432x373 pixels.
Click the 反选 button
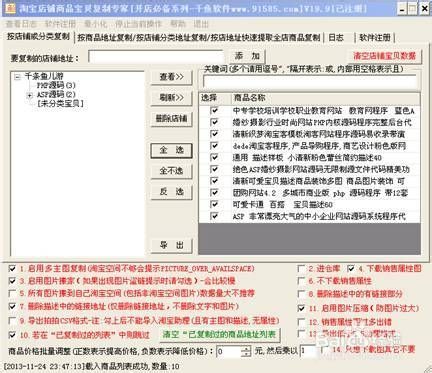click(171, 192)
